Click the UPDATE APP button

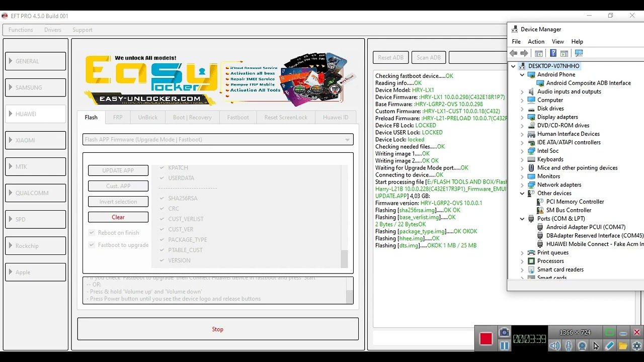point(118,170)
